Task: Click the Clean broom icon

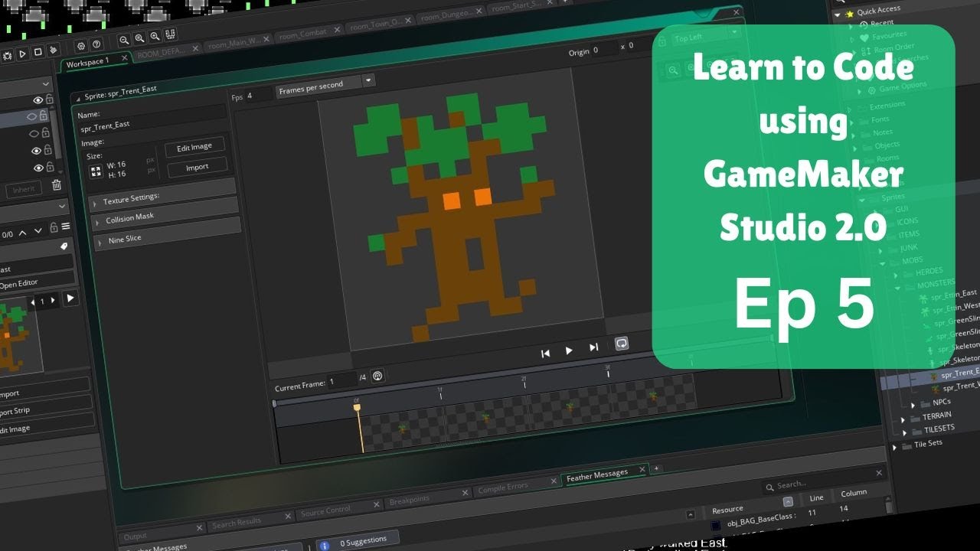Action: point(53,51)
